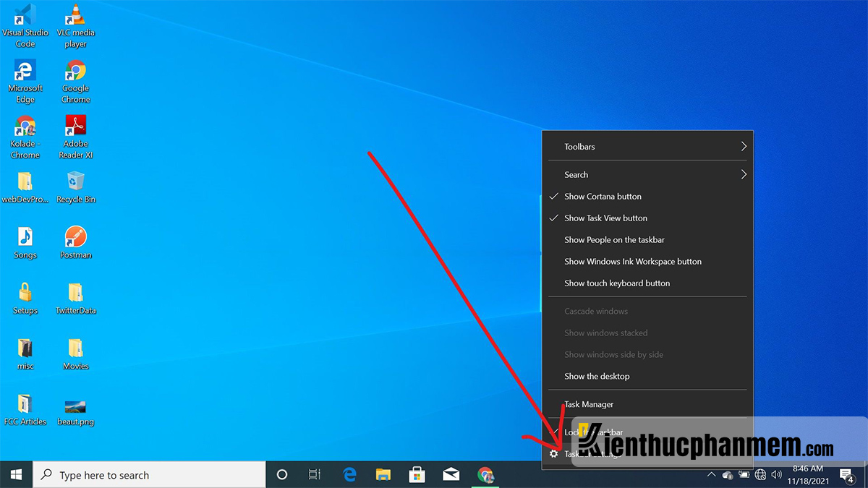Enable Show touch keyboard button
This screenshot has width=868, height=488.
click(x=647, y=283)
